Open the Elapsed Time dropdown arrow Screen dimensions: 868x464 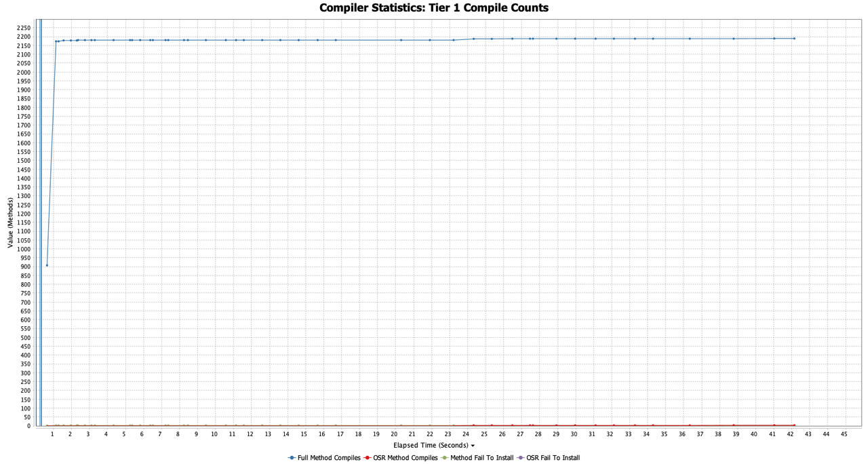pos(473,446)
